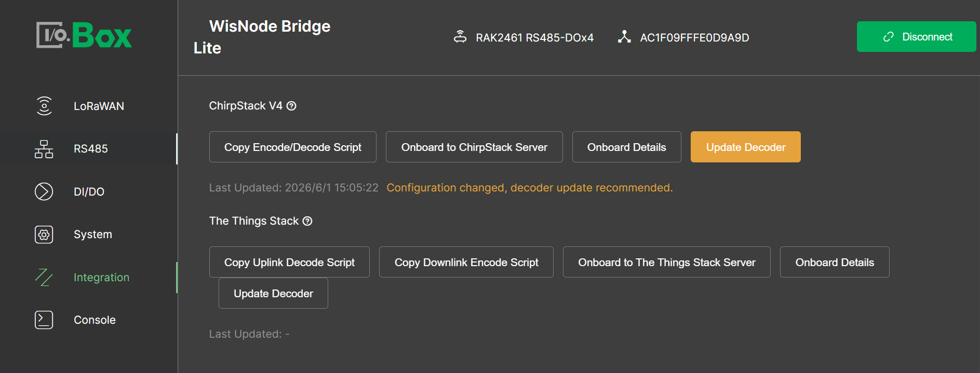This screenshot has height=373, width=980.
Task: Click the RAK2461 RS485-DOx4 model text
Action: pyautogui.click(x=534, y=37)
